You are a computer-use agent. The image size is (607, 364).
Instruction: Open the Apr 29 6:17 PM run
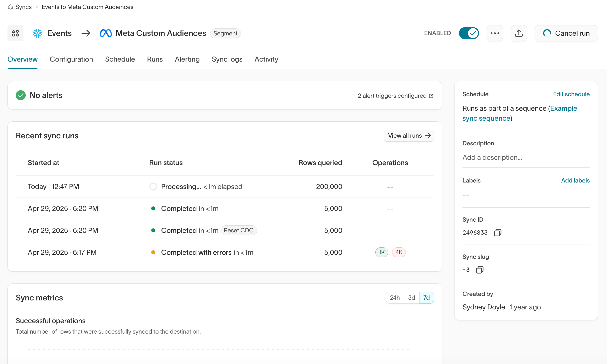(x=225, y=252)
